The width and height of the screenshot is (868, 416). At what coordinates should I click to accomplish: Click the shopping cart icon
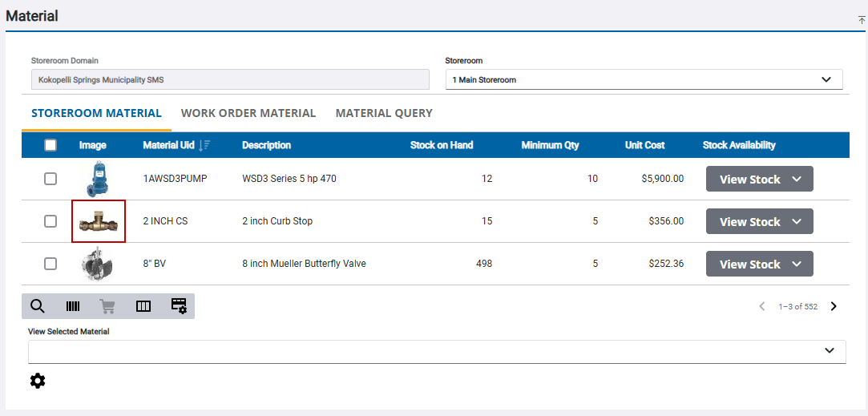[x=107, y=306]
